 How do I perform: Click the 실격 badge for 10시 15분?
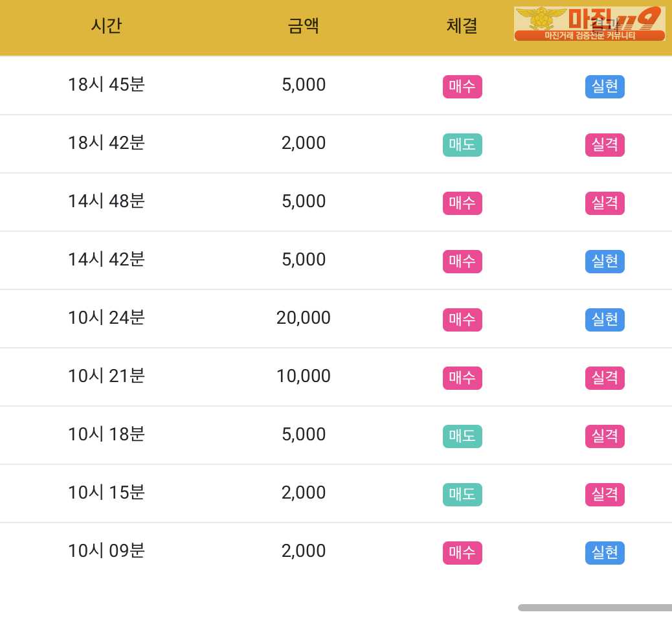pos(605,495)
